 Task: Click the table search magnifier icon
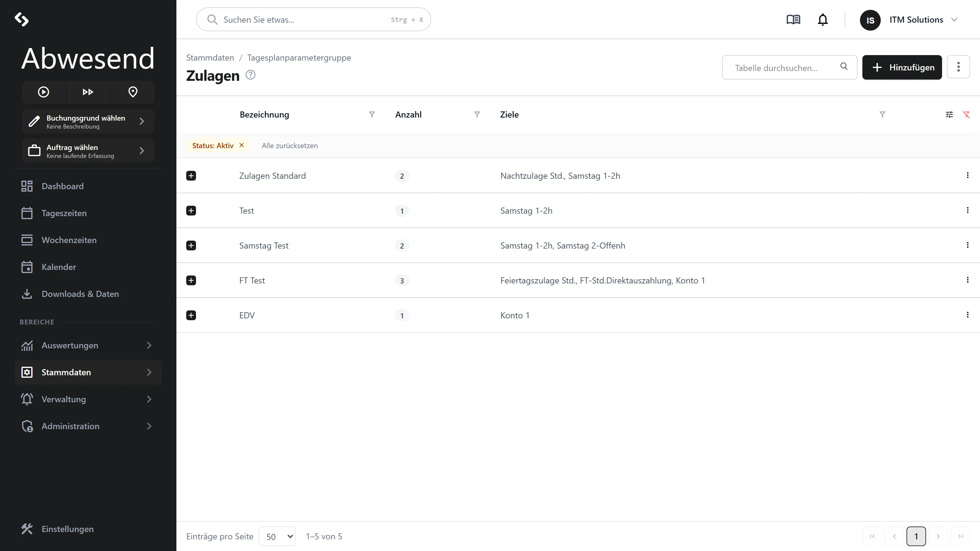tap(844, 66)
